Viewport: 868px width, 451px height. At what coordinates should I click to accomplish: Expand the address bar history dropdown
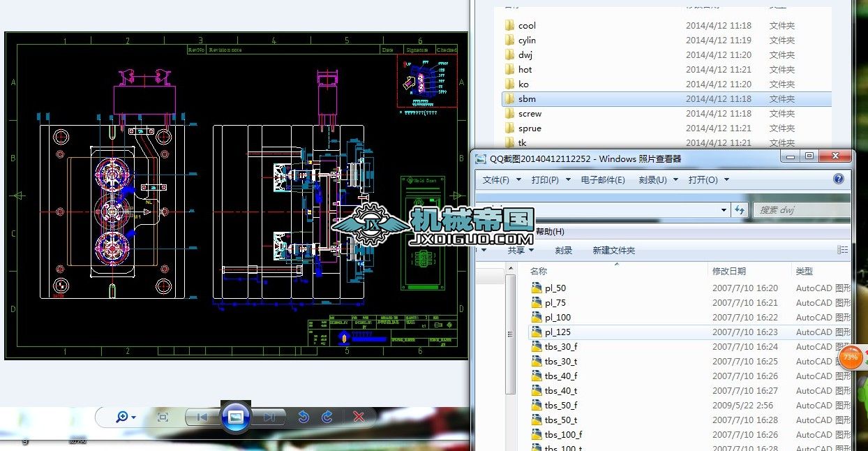click(724, 209)
